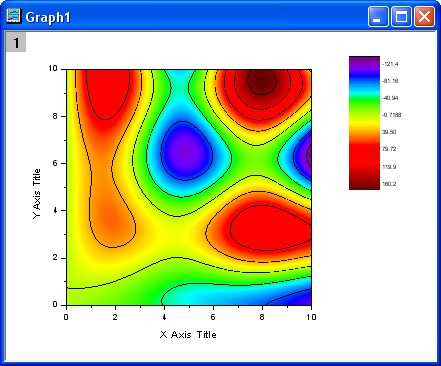441x366 pixels.
Task: Click the -0.7188 color scale label
Action: [x=392, y=115]
